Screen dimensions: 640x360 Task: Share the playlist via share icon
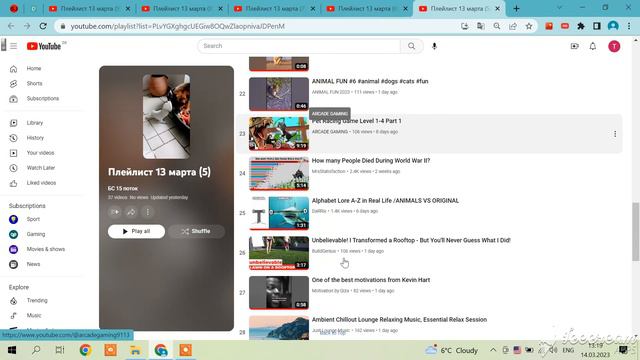tap(131, 212)
